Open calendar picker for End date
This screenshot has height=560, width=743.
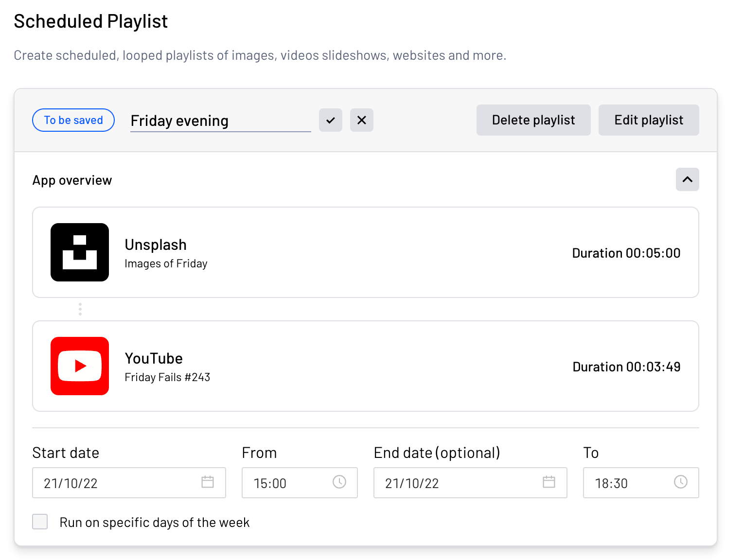549,482
